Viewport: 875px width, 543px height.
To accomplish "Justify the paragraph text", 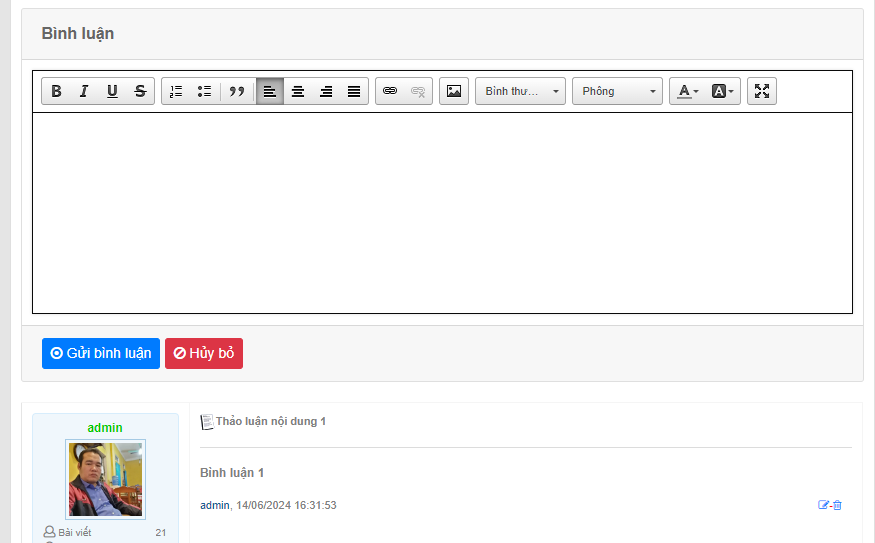I will coord(354,91).
